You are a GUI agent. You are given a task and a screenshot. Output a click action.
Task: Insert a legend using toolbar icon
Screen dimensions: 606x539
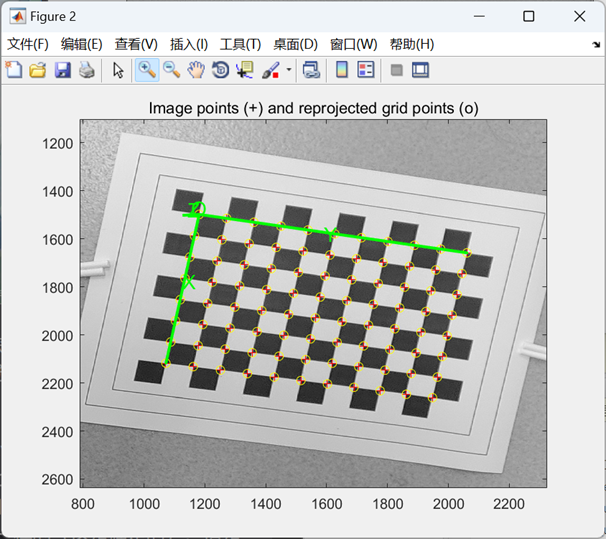point(366,70)
